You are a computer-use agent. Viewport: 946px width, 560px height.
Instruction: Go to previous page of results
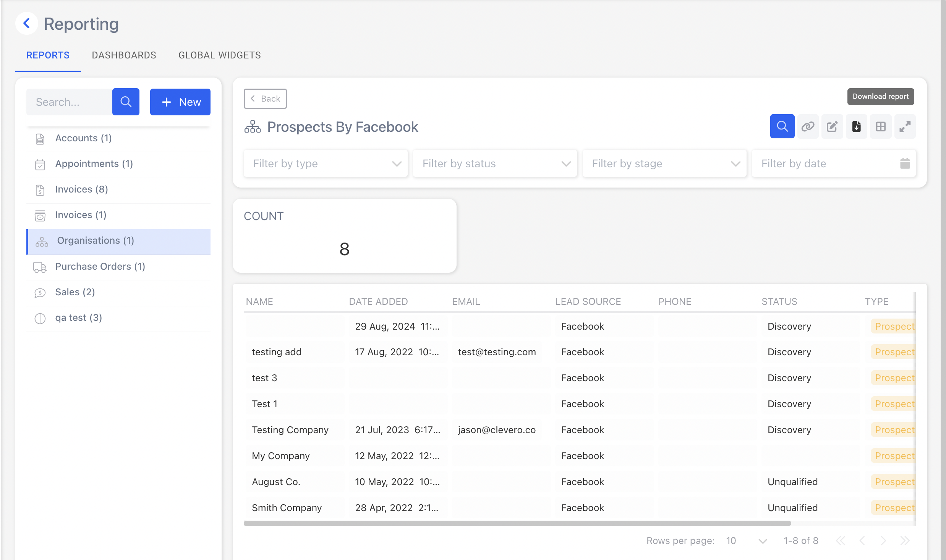click(x=862, y=541)
